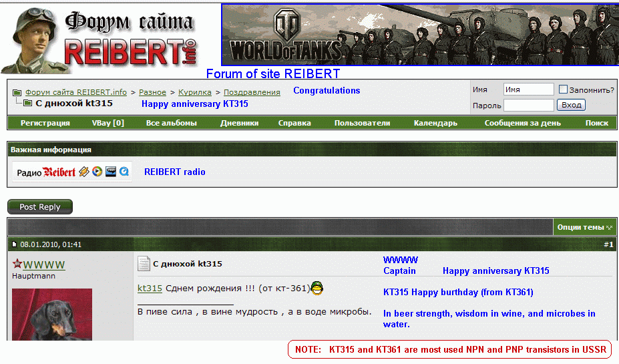Click the Имя username input field

pos(529,89)
